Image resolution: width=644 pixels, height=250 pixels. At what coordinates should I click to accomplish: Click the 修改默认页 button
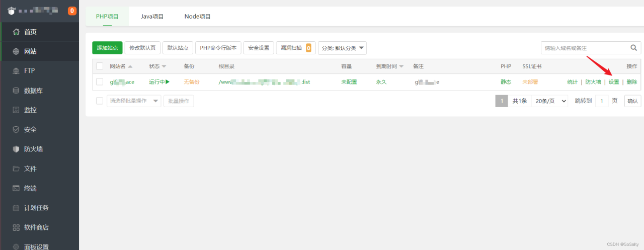click(x=142, y=48)
